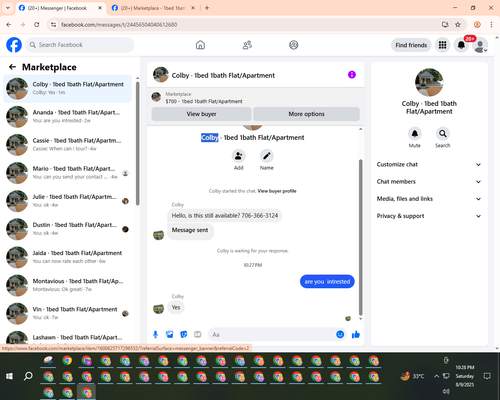500x400 pixels.
Task: Click the large listing thumbnail in right panel
Action: 429,83
